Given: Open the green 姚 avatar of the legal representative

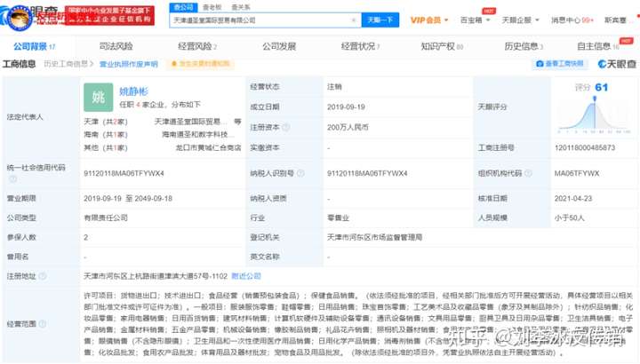Looking at the screenshot, I should pyautogui.click(x=99, y=98).
